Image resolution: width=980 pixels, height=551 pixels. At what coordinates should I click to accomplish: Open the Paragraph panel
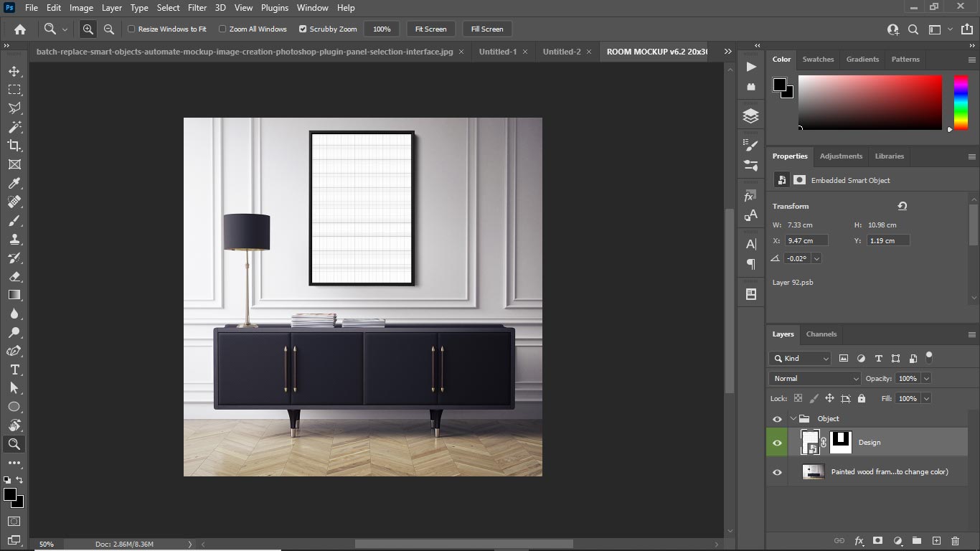click(x=750, y=265)
